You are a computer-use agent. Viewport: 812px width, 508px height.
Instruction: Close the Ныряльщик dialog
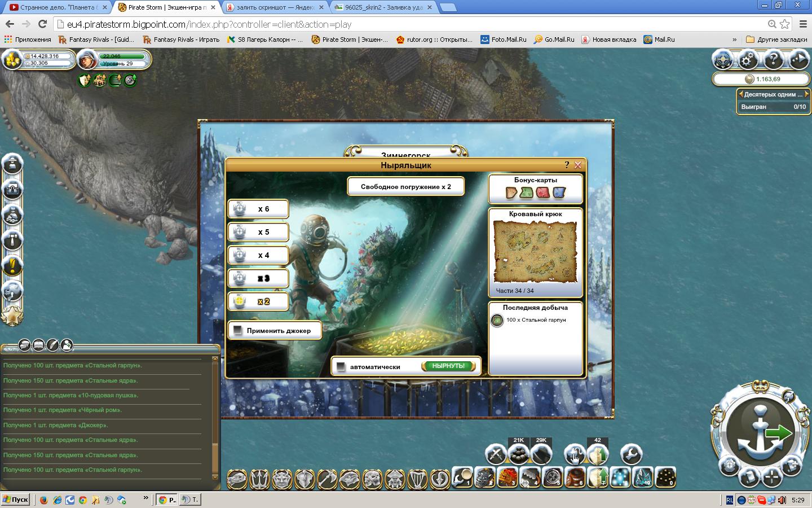point(577,165)
